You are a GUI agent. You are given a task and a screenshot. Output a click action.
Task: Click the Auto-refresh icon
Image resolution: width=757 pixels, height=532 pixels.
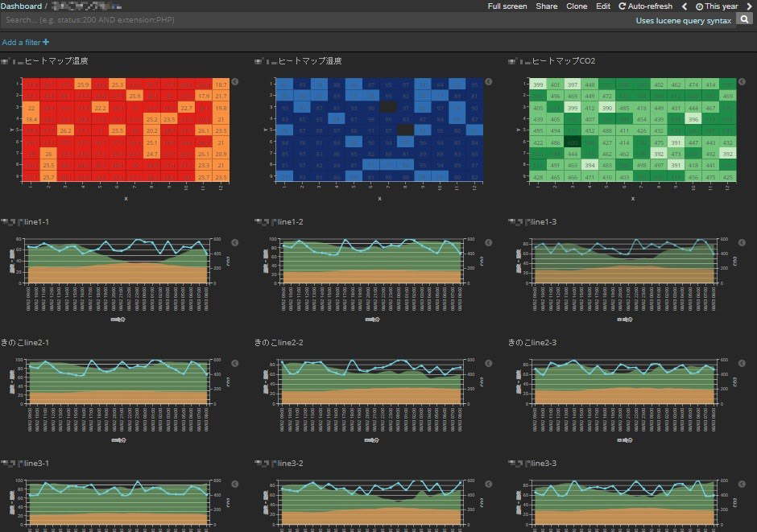pos(623,6)
